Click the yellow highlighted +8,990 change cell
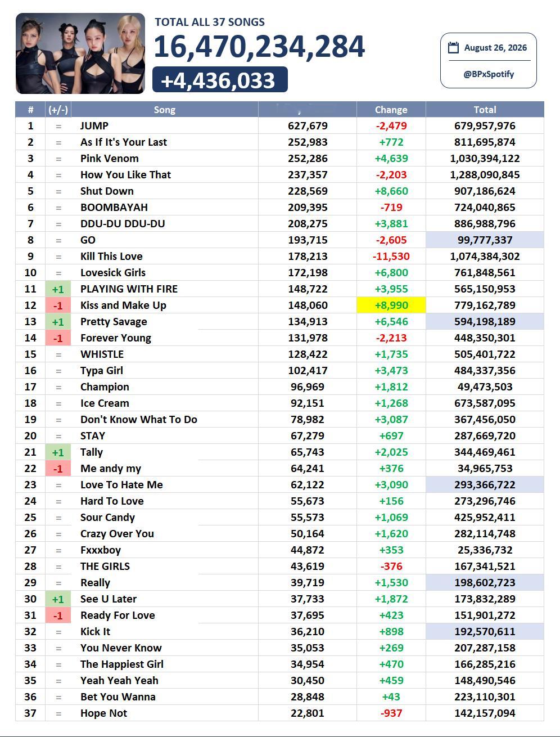Image resolution: width=560 pixels, height=737 pixels. (x=391, y=305)
